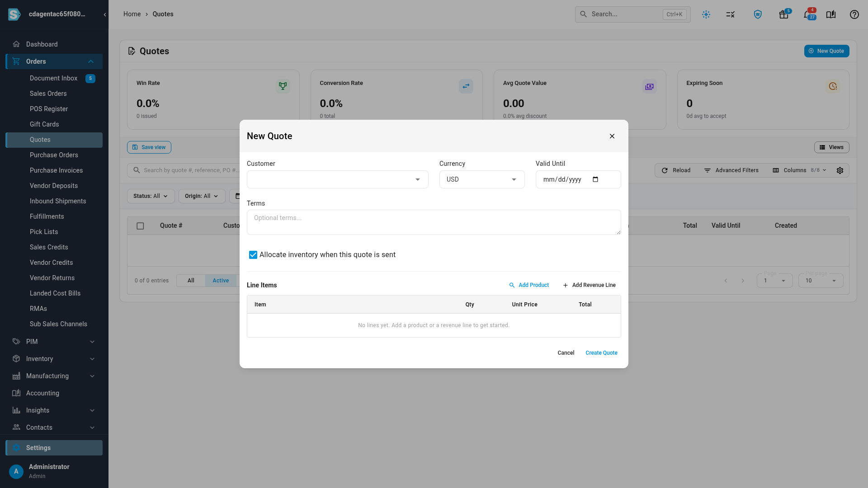
Task: Click the checklist icon in header
Action: coord(731,14)
